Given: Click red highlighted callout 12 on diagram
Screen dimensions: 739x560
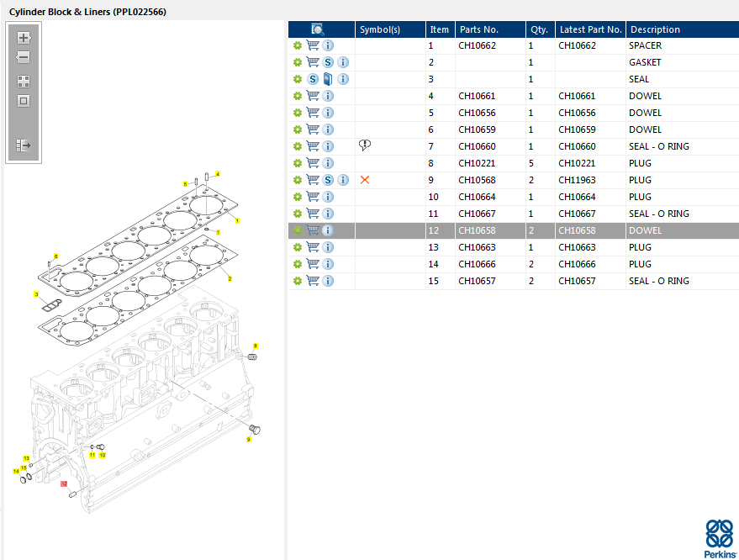Looking at the screenshot, I should tap(63, 484).
